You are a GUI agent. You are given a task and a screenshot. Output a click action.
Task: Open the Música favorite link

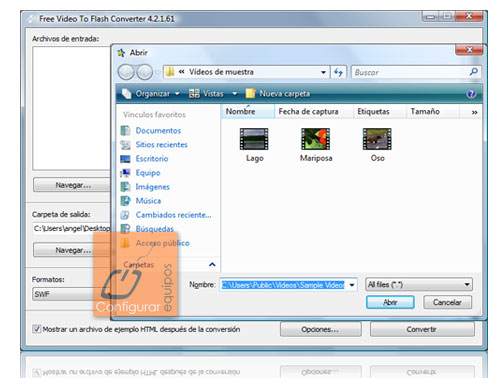tap(148, 201)
